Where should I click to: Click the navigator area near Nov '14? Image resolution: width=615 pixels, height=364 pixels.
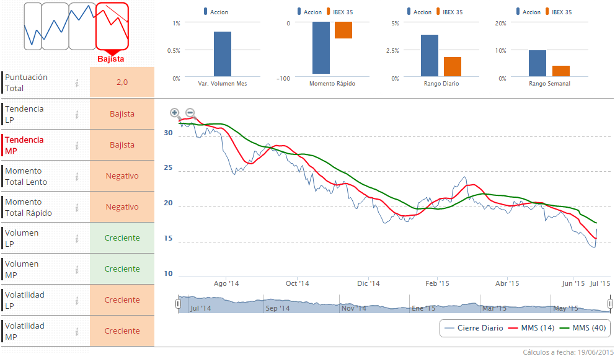(353, 308)
